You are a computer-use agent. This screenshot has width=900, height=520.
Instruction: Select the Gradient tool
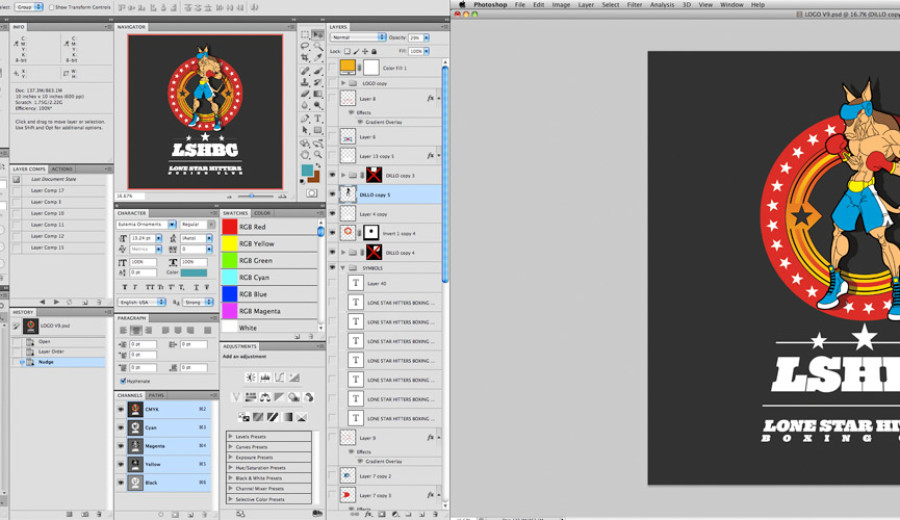tap(317, 94)
